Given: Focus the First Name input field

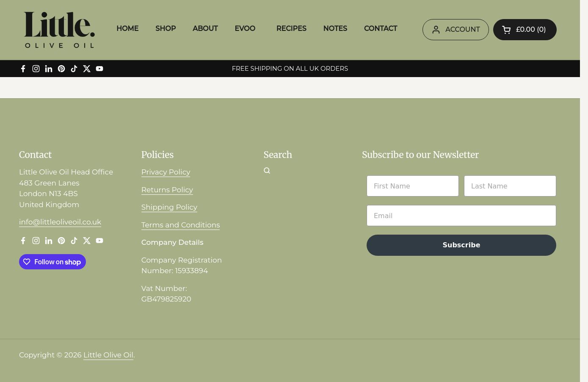Looking at the screenshot, I should [x=412, y=186].
